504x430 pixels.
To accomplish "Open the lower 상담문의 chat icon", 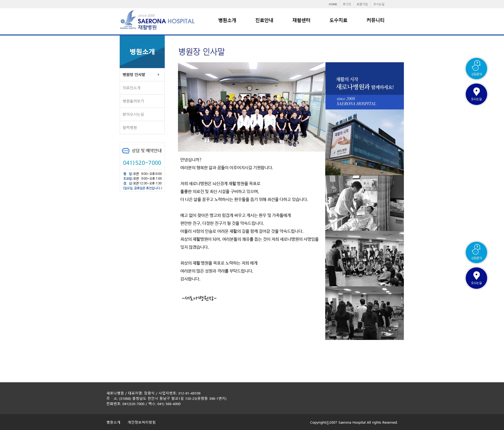I will [x=476, y=252].
